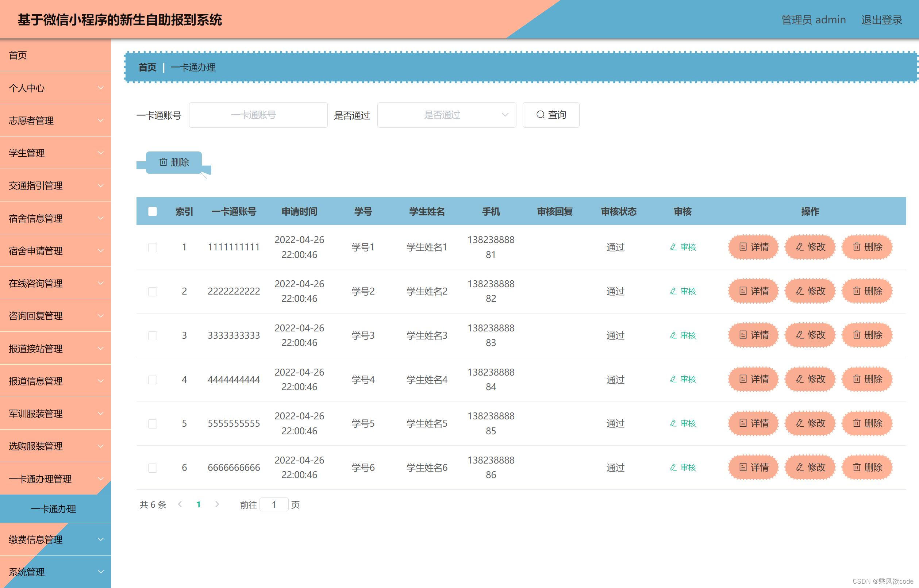Expand the 学生管理 sidebar menu
Screen dimensions: 919x588
(55, 153)
